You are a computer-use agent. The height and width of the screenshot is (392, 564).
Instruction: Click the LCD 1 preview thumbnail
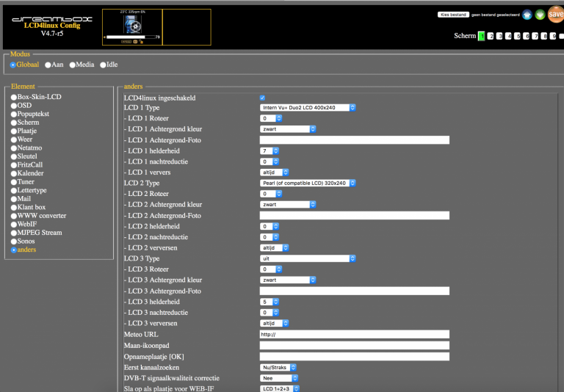point(132,26)
